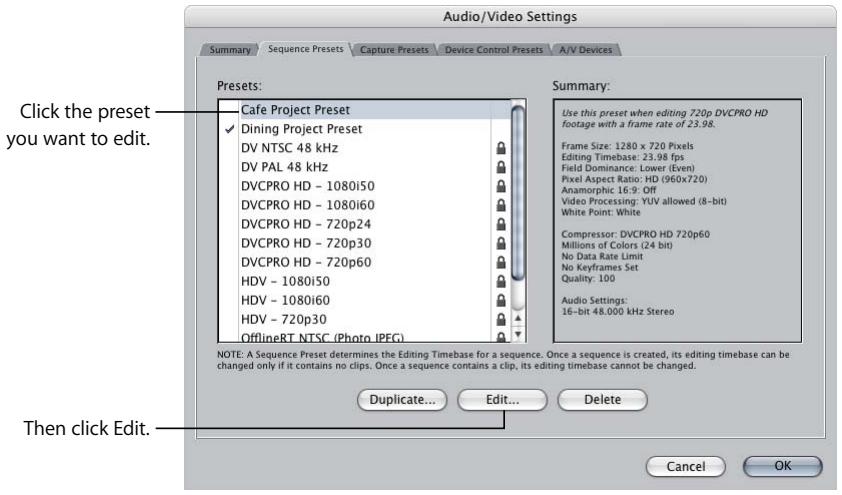Open the Capture Presets tab

click(x=394, y=50)
